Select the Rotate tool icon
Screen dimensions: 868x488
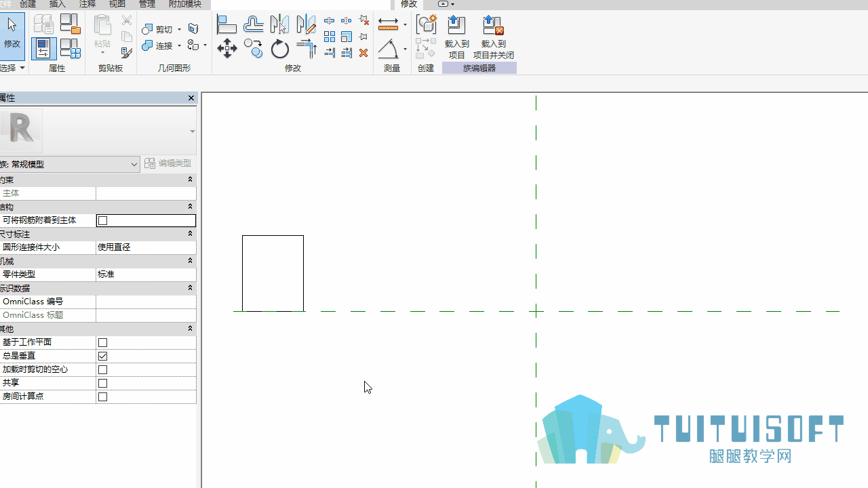click(279, 49)
